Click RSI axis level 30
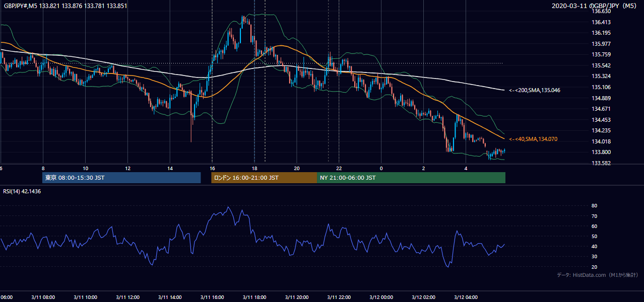Screen dimensions: 644x302 [594, 257]
